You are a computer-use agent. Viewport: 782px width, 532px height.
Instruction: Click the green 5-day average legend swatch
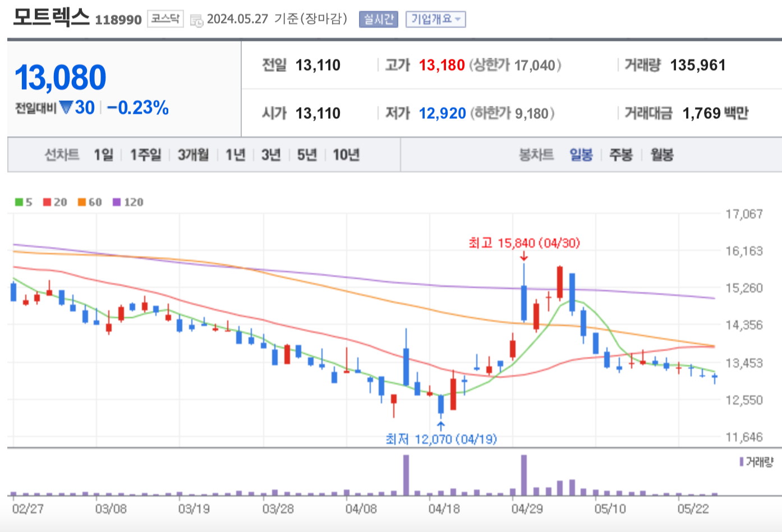[19, 202]
